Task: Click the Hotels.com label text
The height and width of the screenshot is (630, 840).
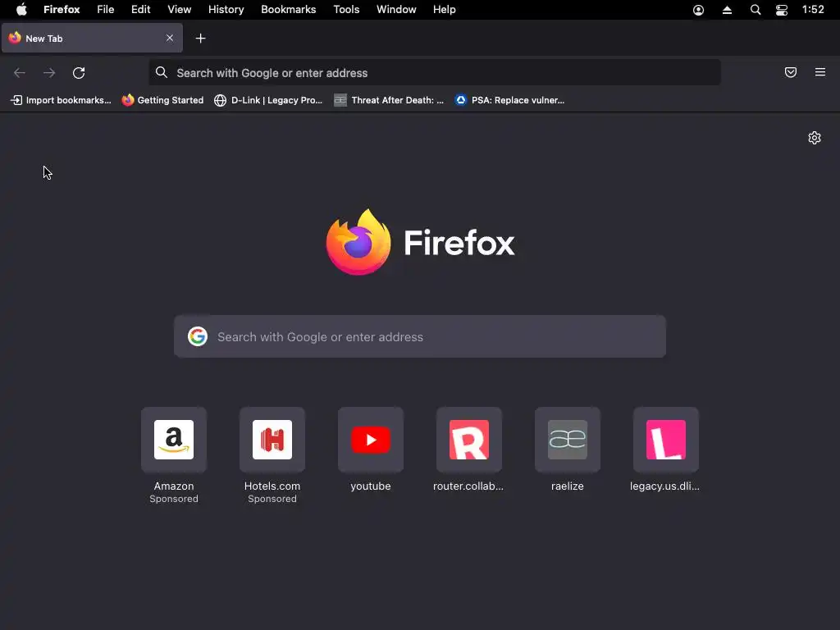Action: click(272, 486)
